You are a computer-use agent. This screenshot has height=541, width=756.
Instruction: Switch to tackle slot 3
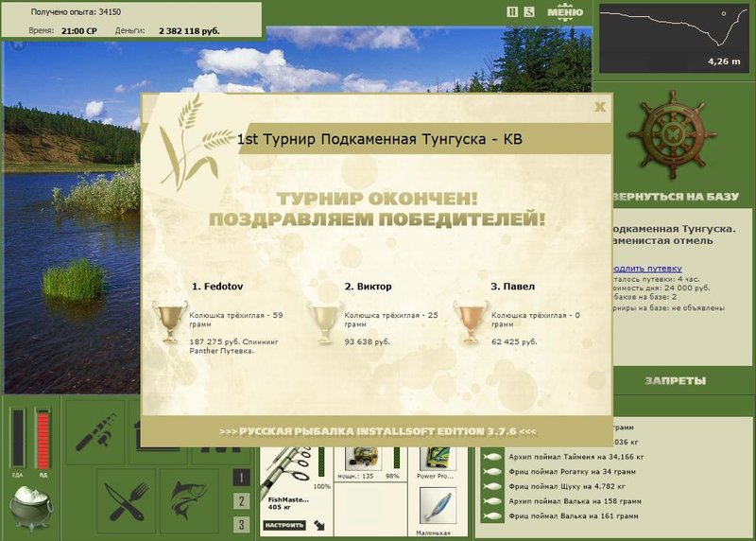(x=241, y=524)
